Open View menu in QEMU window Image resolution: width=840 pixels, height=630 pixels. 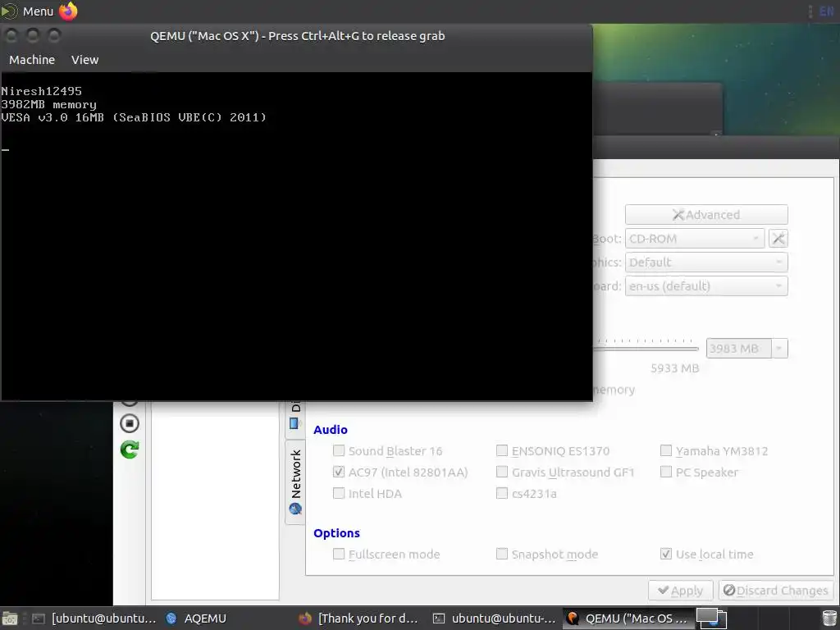tap(84, 60)
